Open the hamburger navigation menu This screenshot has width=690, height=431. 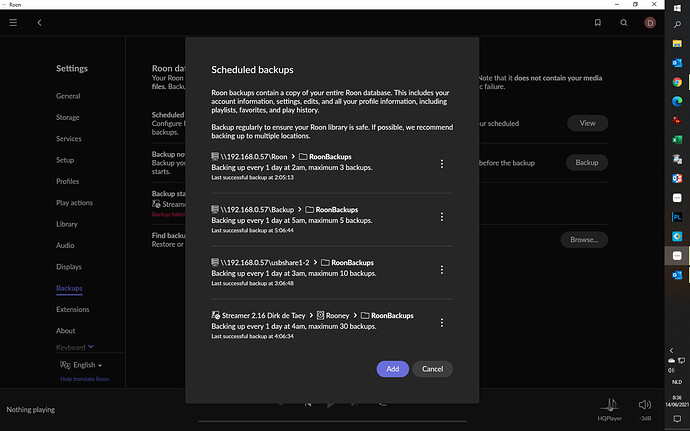click(x=13, y=22)
